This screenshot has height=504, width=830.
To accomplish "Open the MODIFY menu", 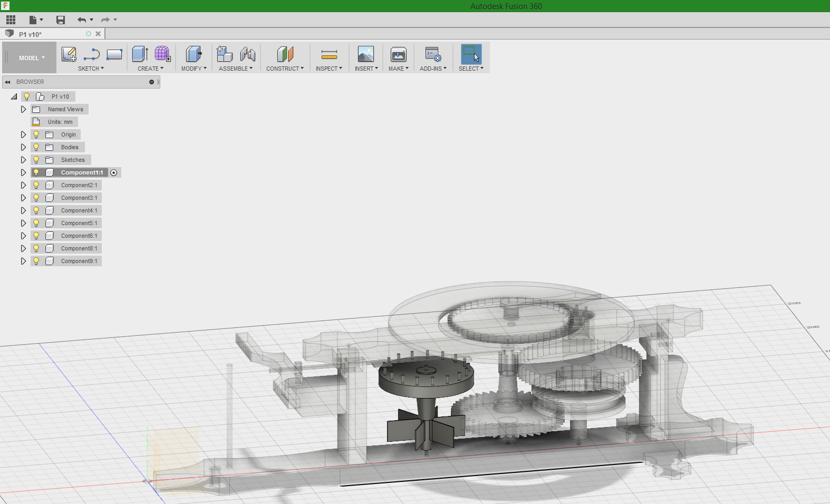I will [x=194, y=69].
